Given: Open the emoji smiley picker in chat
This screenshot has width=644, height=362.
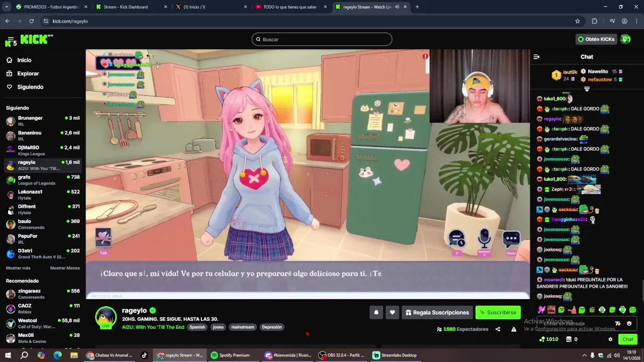Looking at the screenshot, I should (x=629, y=323).
